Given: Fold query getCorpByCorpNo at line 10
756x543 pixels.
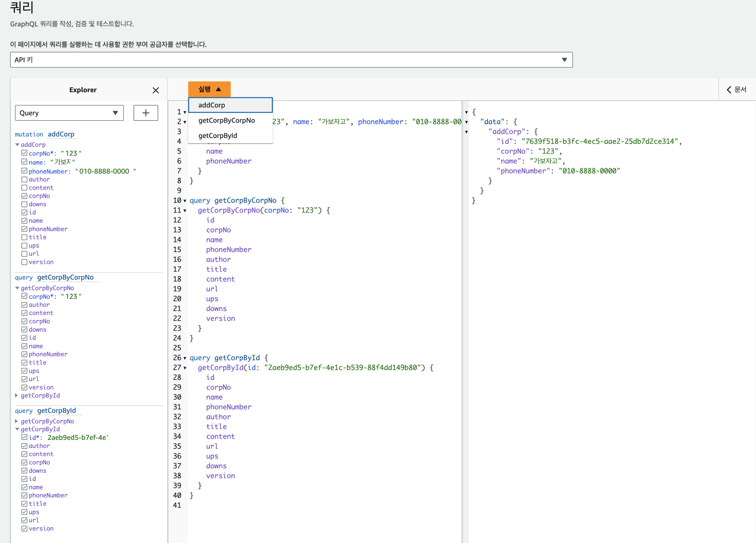Looking at the screenshot, I should [185, 201].
